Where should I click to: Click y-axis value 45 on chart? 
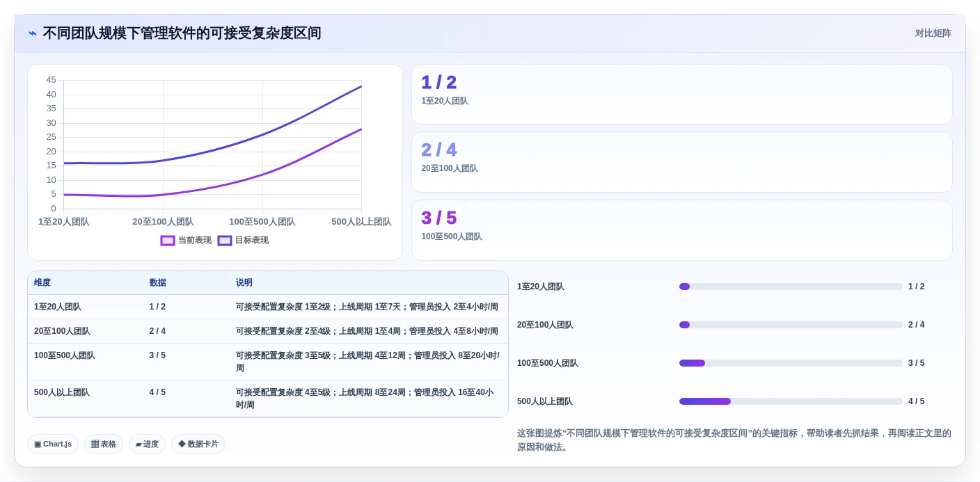click(x=52, y=80)
